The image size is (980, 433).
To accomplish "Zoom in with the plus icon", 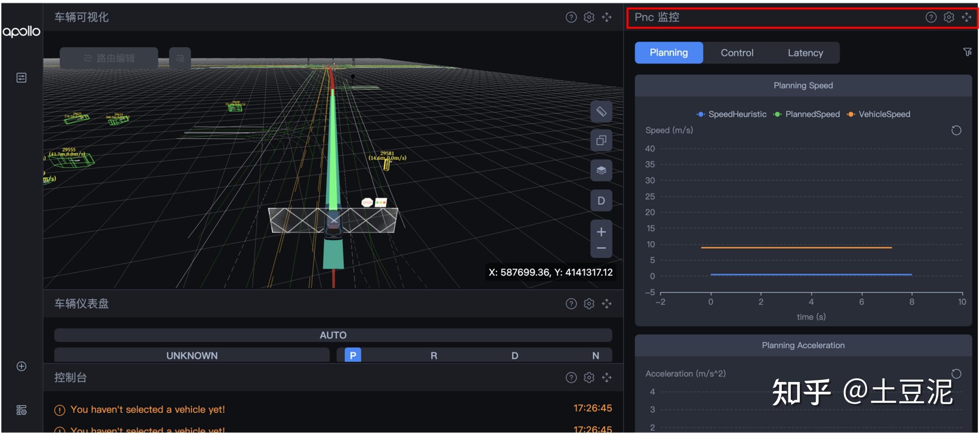I will (601, 232).
